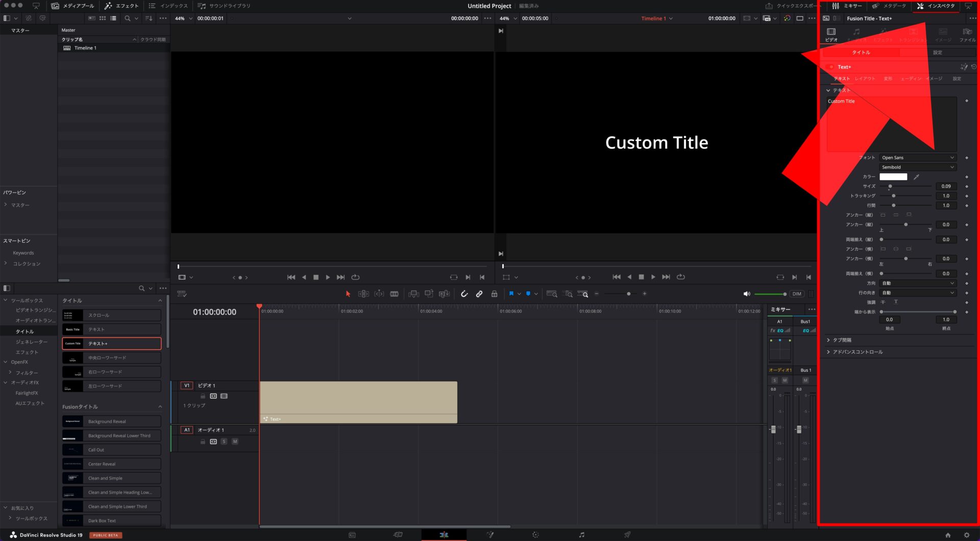Pick a color with the eyedropper

tap(916, 177)
